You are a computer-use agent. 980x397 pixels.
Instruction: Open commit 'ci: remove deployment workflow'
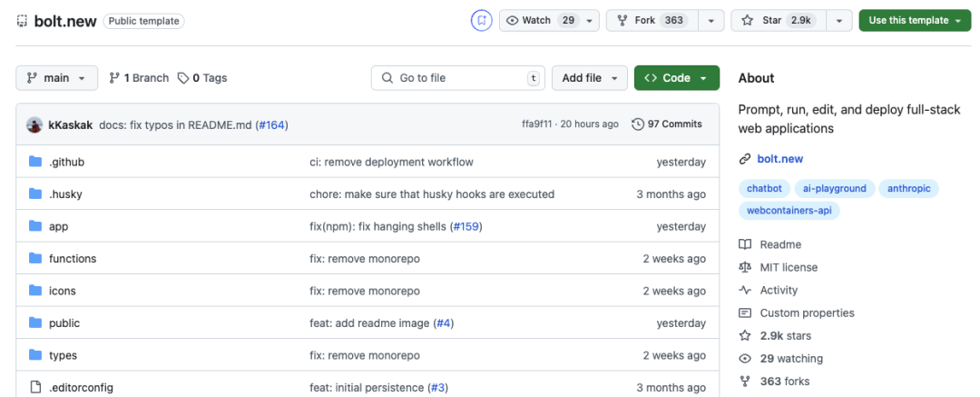[x=391, y=163]
